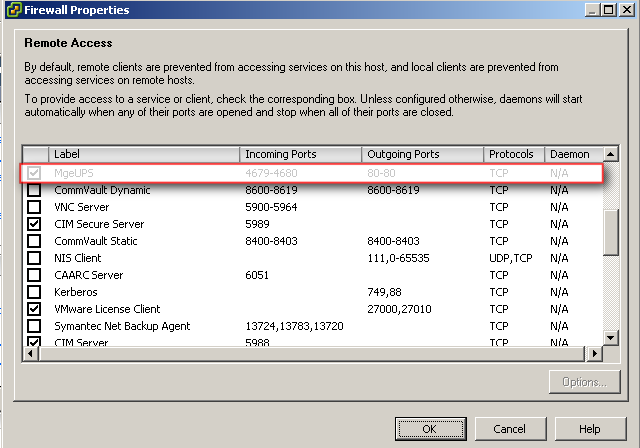Uncheck the CIM Secure Server checkbox
This screenshot has height=448, width=640.
[34, 224]
